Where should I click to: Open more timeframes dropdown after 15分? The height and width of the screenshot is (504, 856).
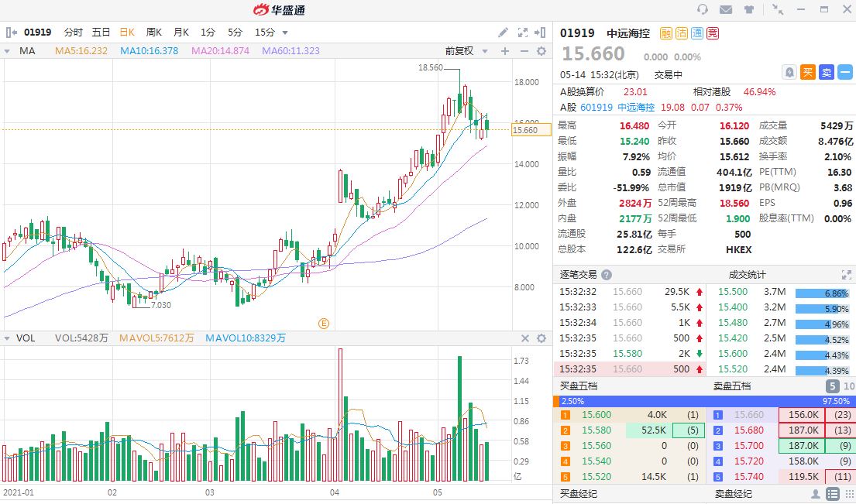(x=285, y=33)
